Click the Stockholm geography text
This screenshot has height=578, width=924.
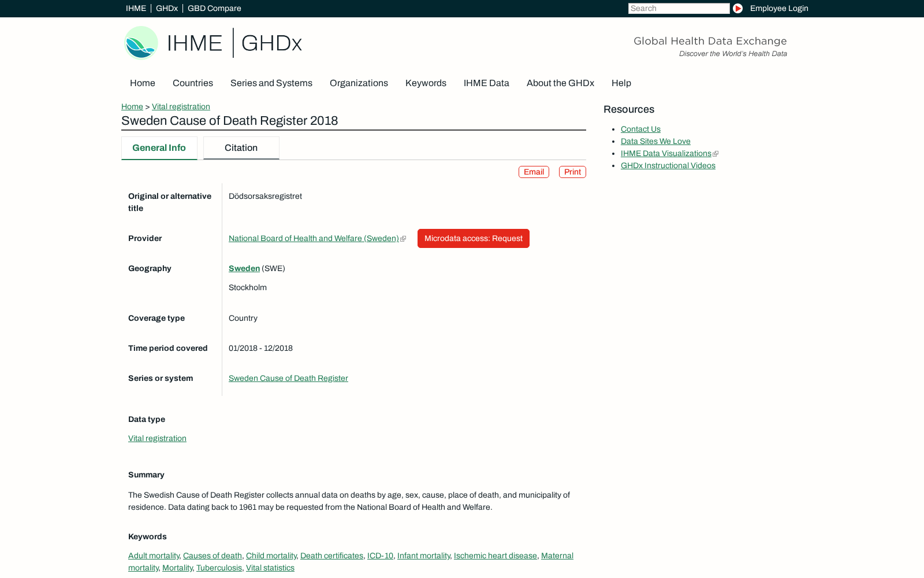click(x=248, y=288)
